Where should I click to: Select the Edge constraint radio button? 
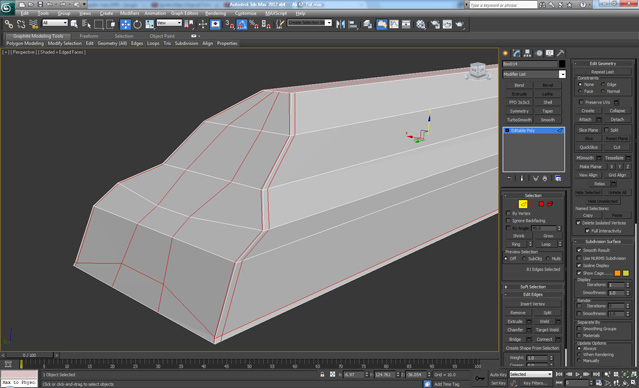pyautogui.click(x=603, y=84)
